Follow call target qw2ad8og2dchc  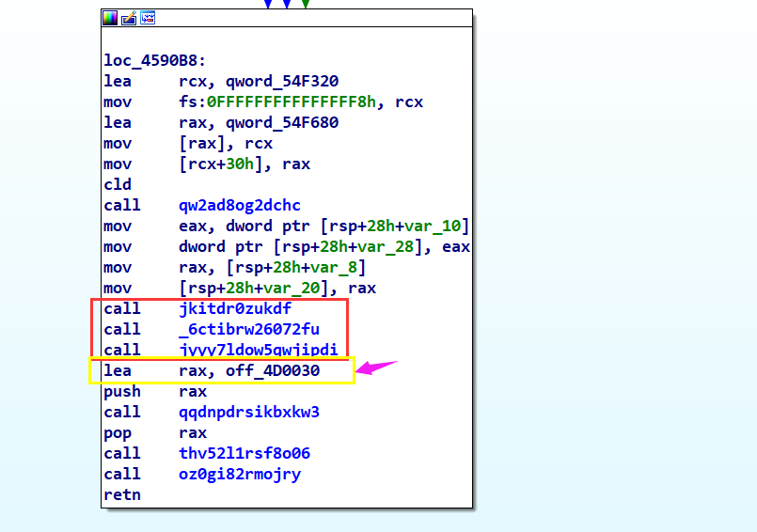pyautogui.click(x=240, y=206)
